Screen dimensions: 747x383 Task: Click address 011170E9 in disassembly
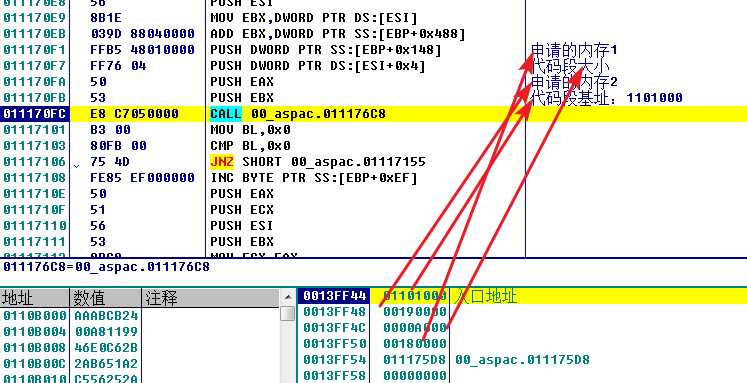pos(34,18)
